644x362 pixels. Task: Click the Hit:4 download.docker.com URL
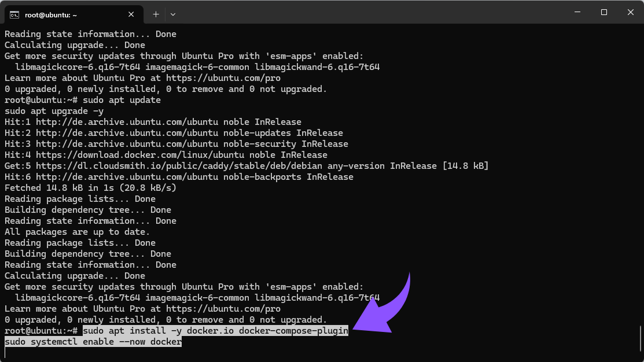140,155
